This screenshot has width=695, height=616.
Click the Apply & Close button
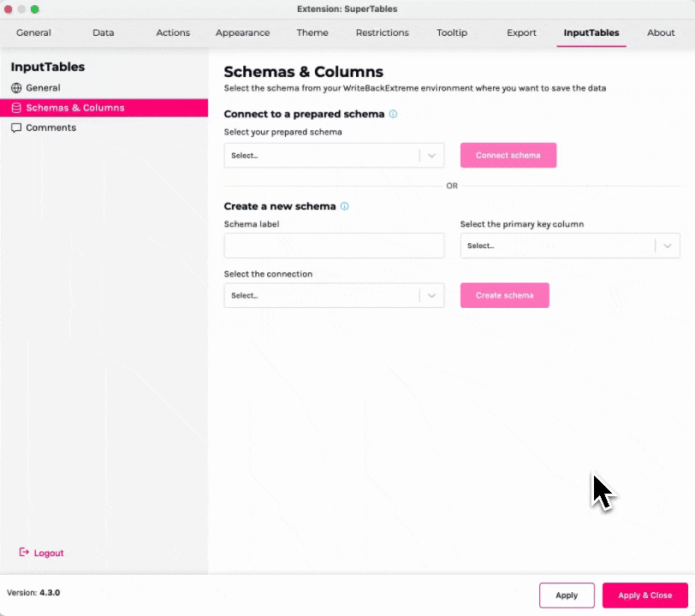point(645,595)
